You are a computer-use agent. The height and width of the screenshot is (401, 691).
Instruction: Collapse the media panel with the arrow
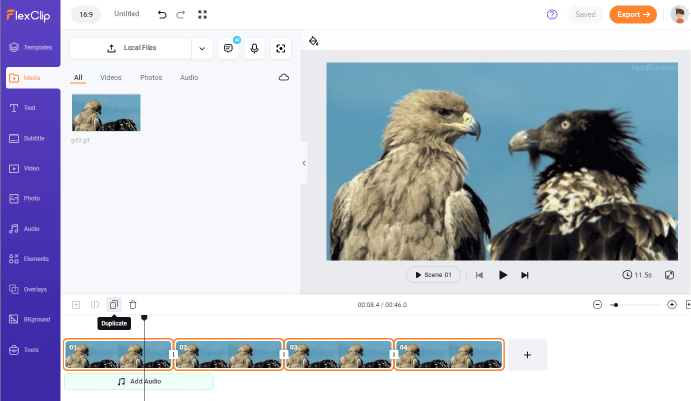(304, 163)
